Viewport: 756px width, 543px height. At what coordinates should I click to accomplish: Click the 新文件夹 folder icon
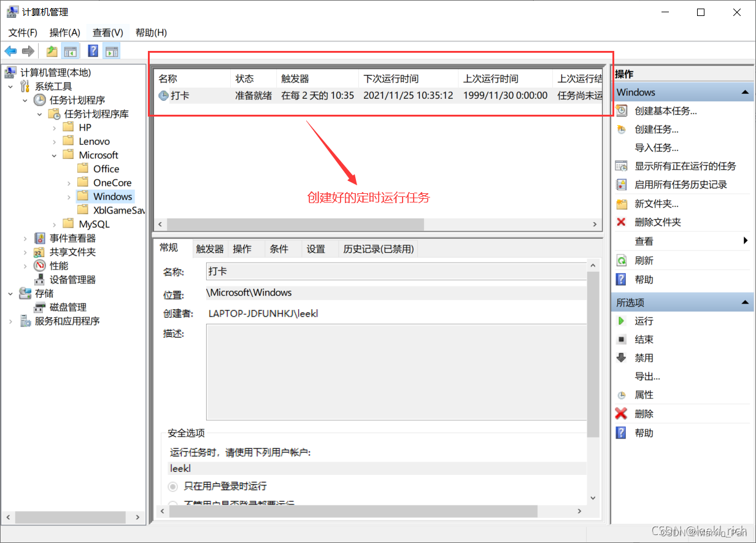tap(622, 204)
